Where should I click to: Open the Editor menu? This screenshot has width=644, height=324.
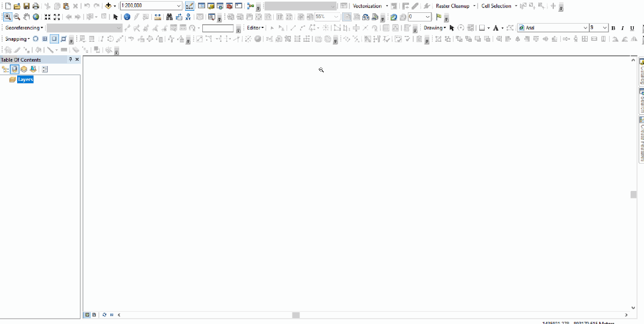[255, 28]
